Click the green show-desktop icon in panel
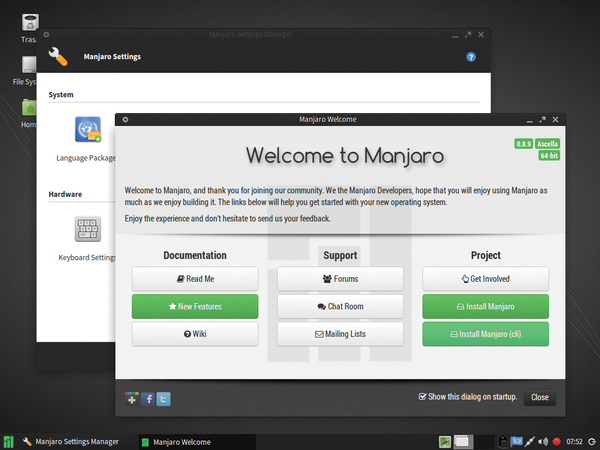The height and width of the screenshot is (450, 600). pyautogui.click(x=445, y=442)
